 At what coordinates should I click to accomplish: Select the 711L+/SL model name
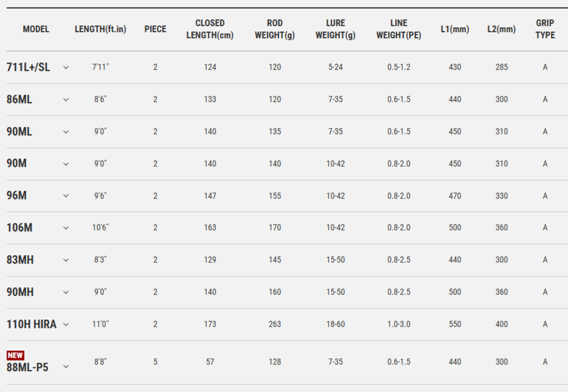tap(28, 67)
